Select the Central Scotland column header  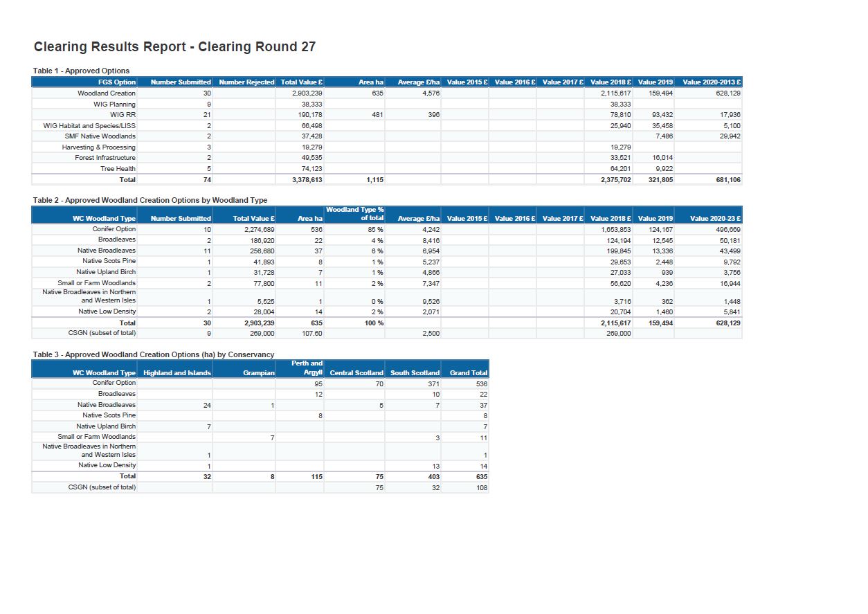[x=356, y=373]
